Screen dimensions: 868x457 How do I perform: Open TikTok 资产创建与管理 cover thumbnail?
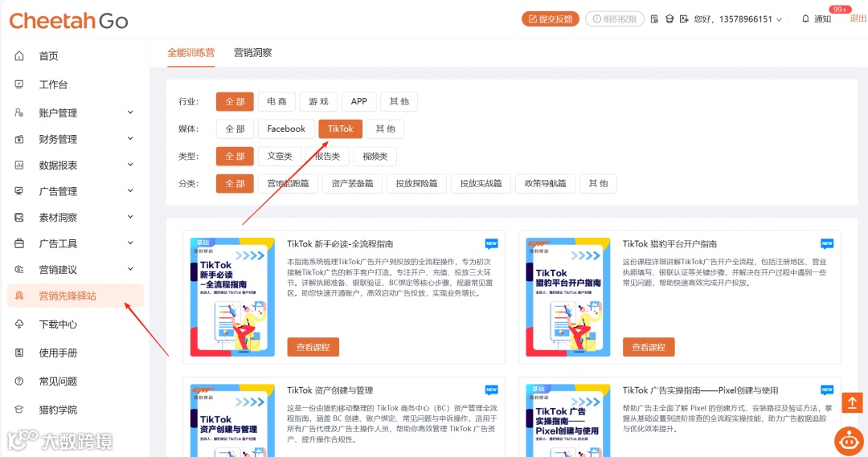[232, 421]
